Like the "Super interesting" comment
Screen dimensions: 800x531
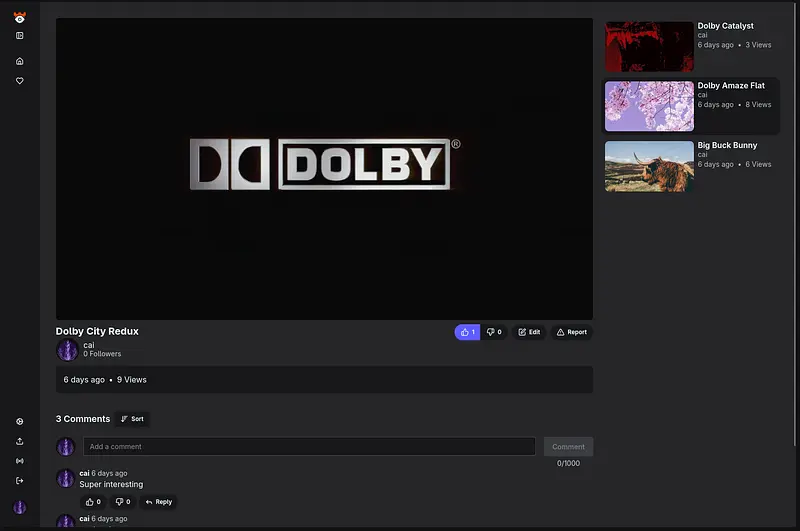click(93, 502)
